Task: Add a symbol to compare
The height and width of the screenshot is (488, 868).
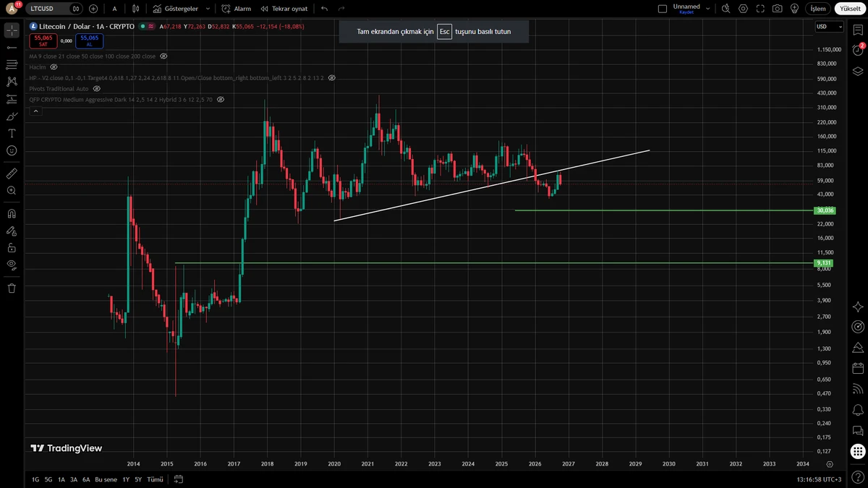Action: pos(93,9)
